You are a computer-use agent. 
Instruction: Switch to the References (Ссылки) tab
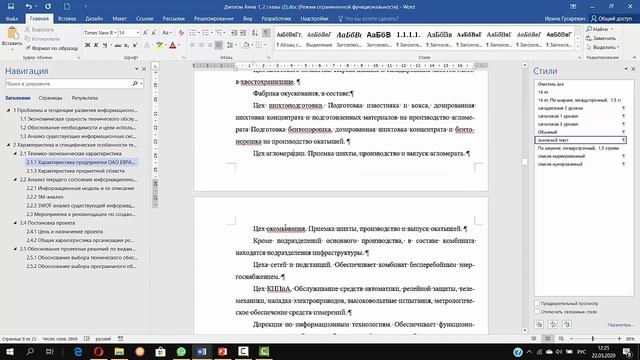tap(144, 18)
